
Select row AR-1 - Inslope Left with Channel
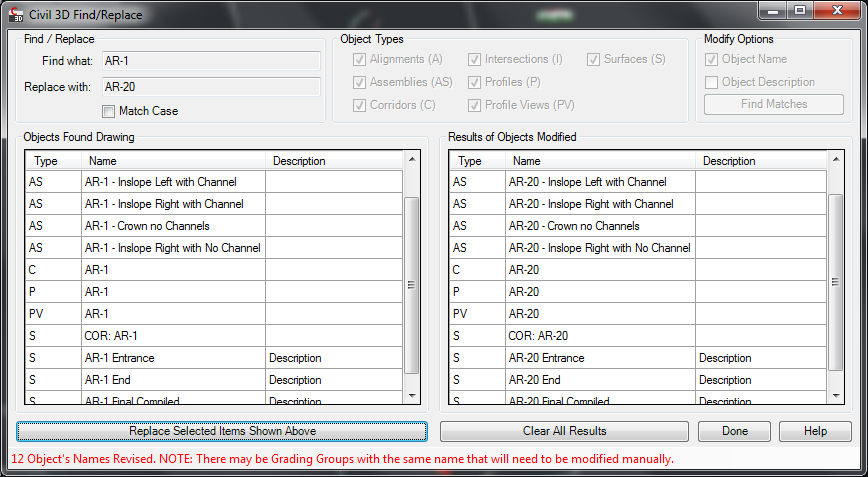[214, 182]
